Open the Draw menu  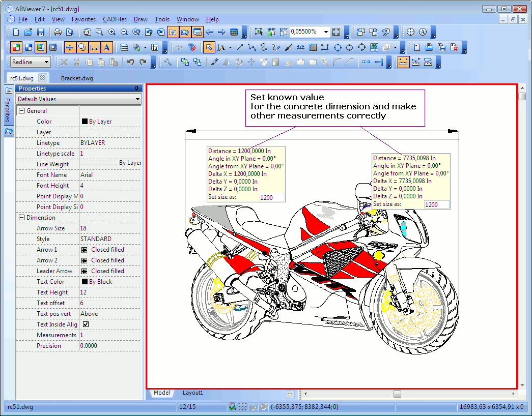pyautogui.click(x=141, y=19)
